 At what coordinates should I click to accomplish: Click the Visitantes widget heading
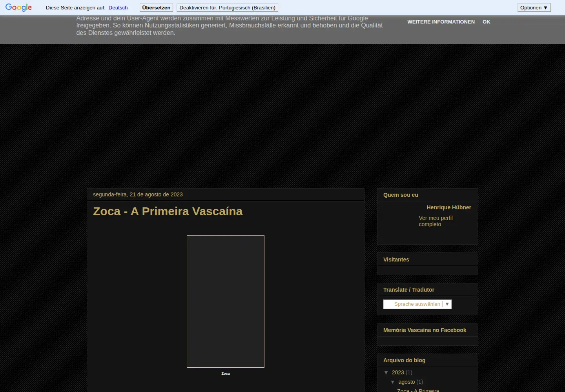pyautogui.click(x=396, y=260)
